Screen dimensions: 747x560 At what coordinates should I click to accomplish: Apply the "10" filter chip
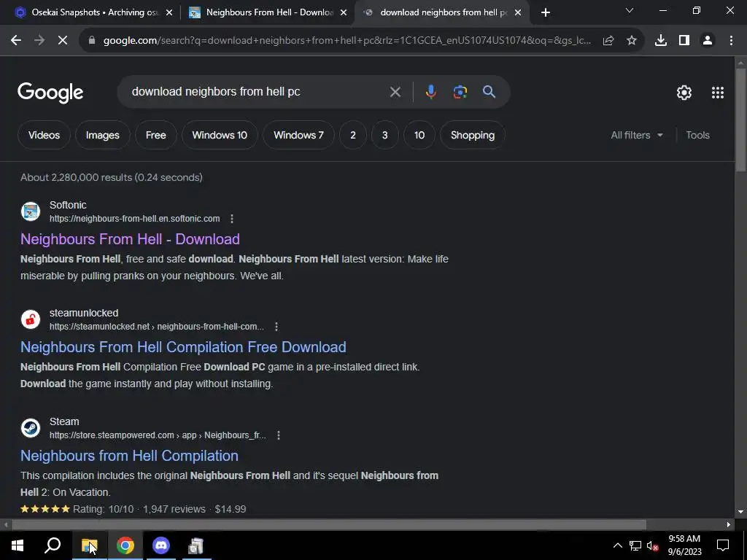tap(419, 135)
